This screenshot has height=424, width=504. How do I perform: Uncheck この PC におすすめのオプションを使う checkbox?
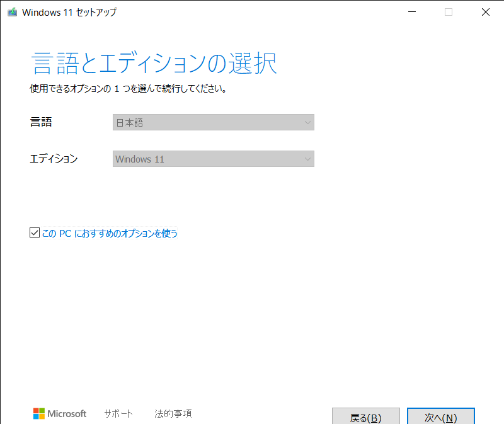point(35,232)
